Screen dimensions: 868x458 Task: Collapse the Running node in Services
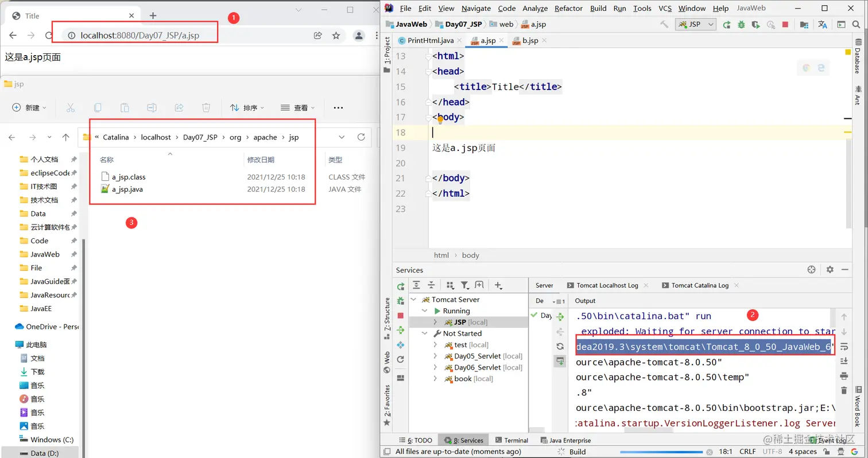coord(425,310)
